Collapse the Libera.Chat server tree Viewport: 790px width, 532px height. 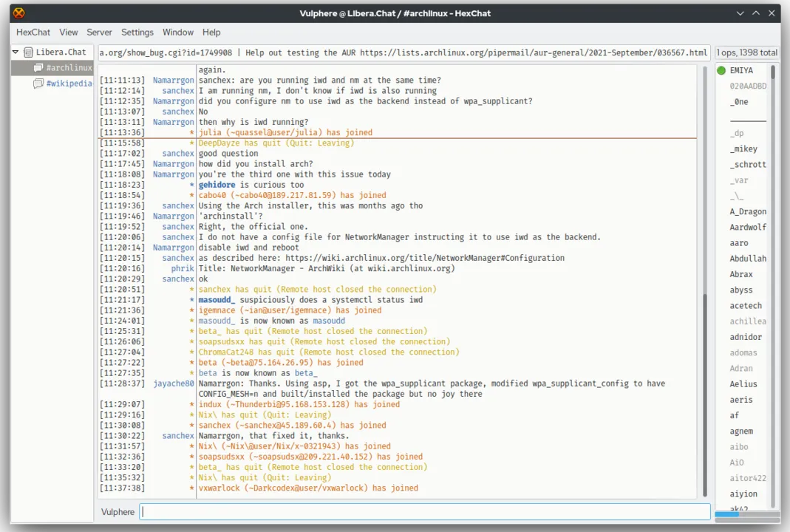pos(15,52)
